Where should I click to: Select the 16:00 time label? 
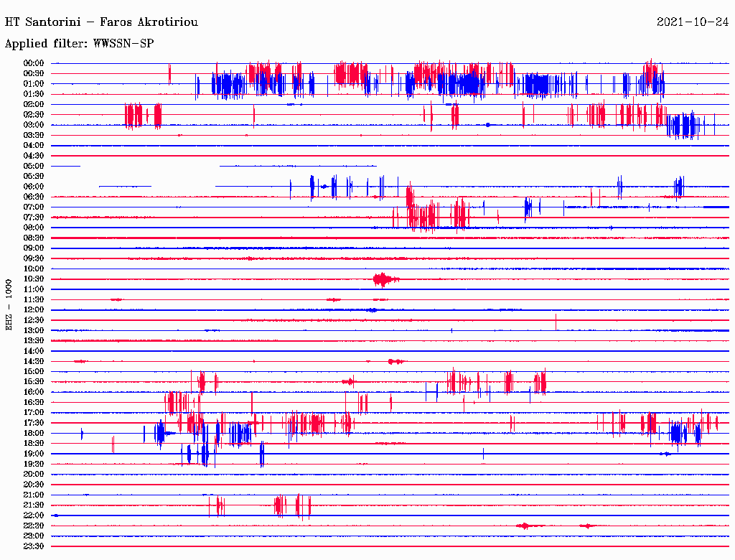[34, 392]
